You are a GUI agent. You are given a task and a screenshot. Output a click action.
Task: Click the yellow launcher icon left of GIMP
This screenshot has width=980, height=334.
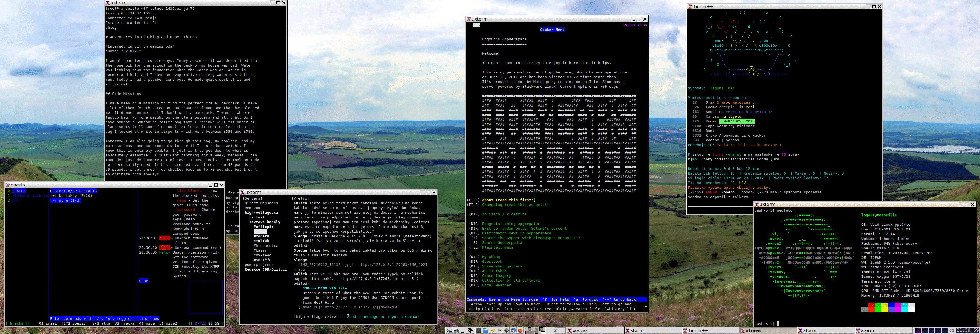[x=493, y=331]
